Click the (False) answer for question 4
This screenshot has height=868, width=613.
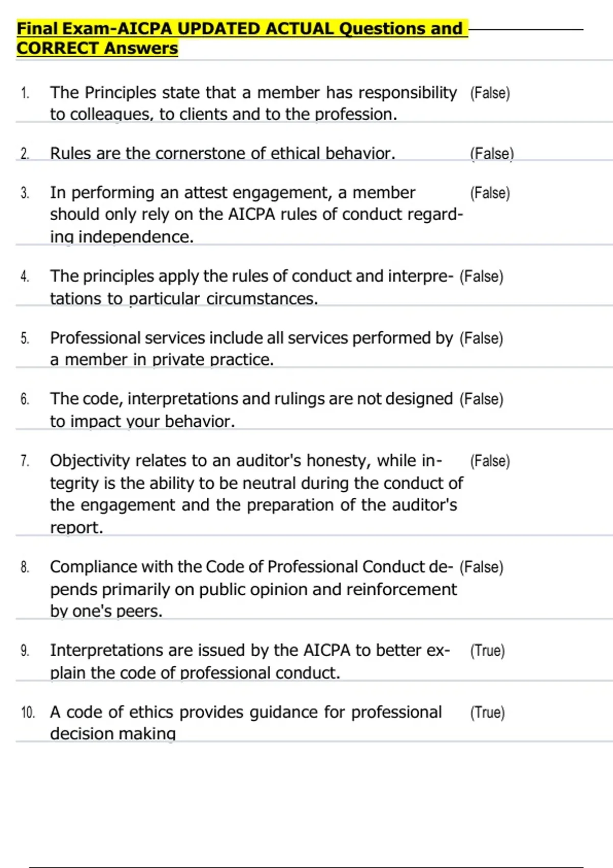tap(481, 276)
